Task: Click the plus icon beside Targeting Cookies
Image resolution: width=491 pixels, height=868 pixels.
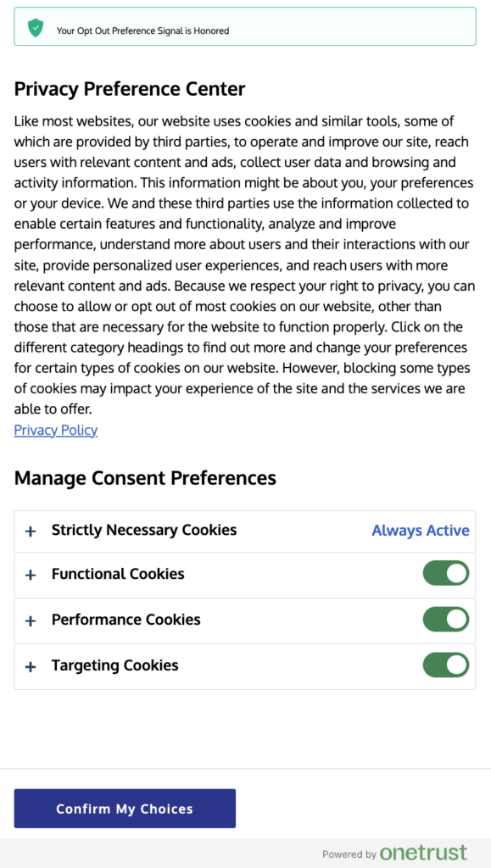Action: pyautogui.click(x=31, y=665)
